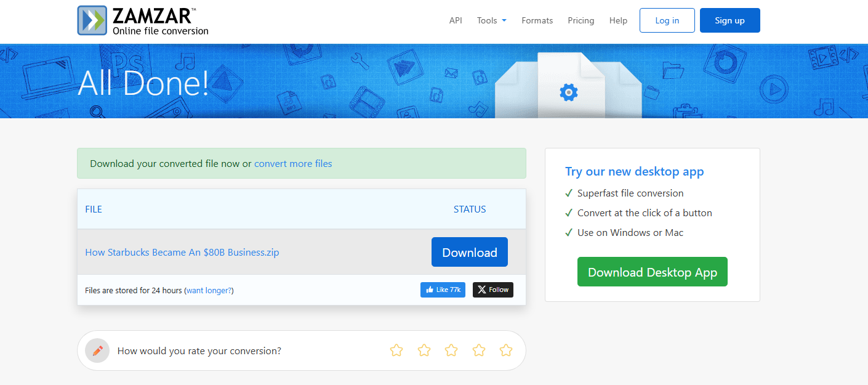Click the STATUS column header

pos(470,209)
